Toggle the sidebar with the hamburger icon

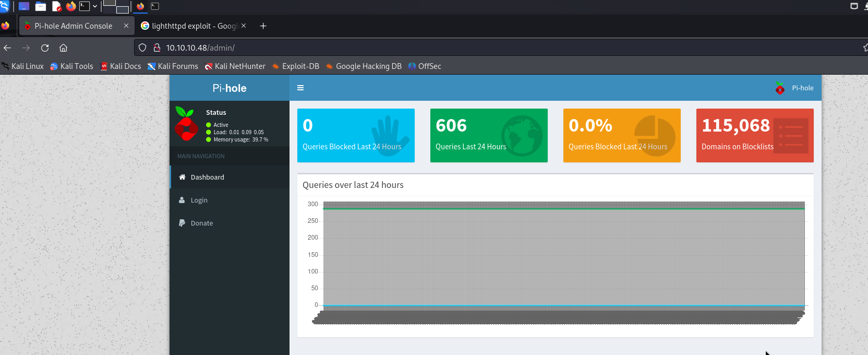[300, 88]
